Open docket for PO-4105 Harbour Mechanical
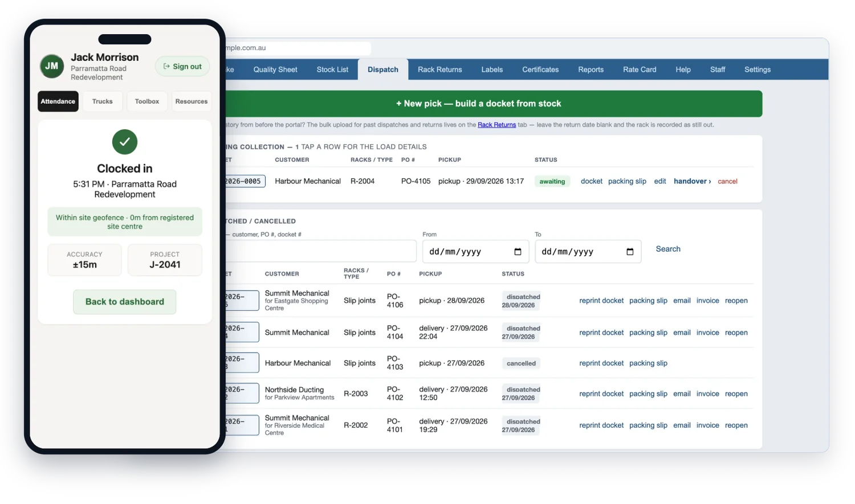Viewport: 855px width, 504px height. click(x=592, y=181)
